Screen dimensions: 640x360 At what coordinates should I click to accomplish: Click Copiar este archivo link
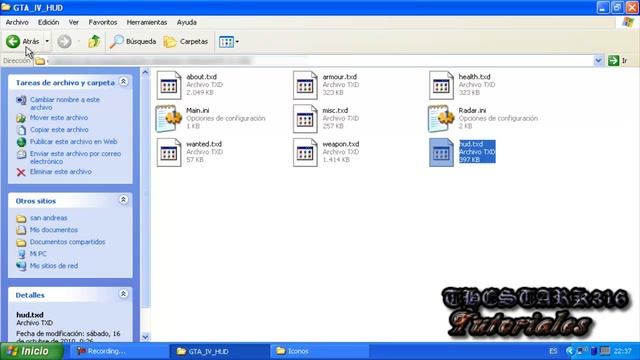[x=59, y=129]
